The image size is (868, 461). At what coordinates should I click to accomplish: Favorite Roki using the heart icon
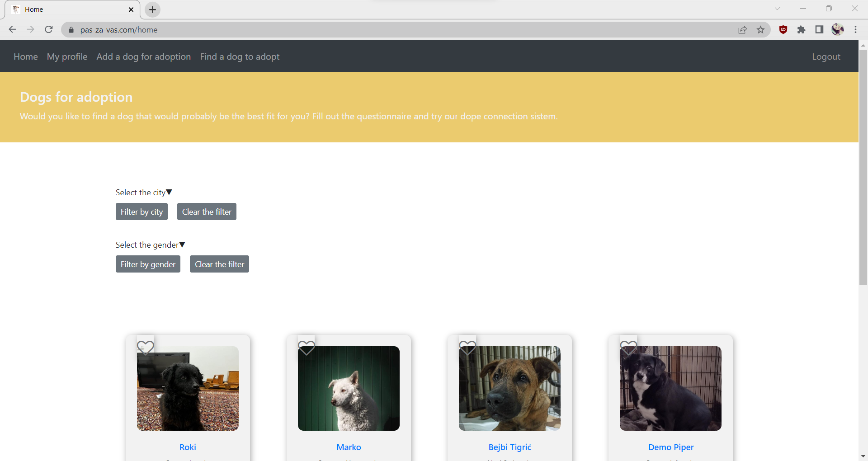pos(146,348)
